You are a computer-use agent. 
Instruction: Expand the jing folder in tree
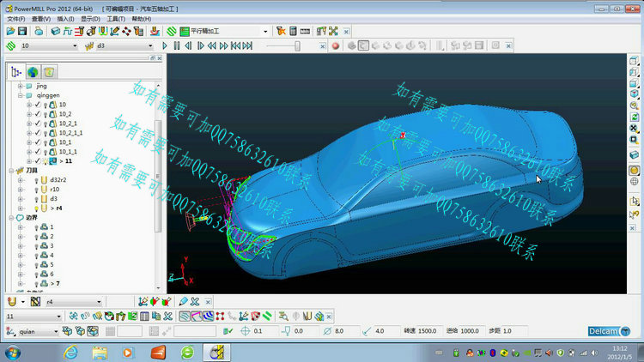pos(20,86)
